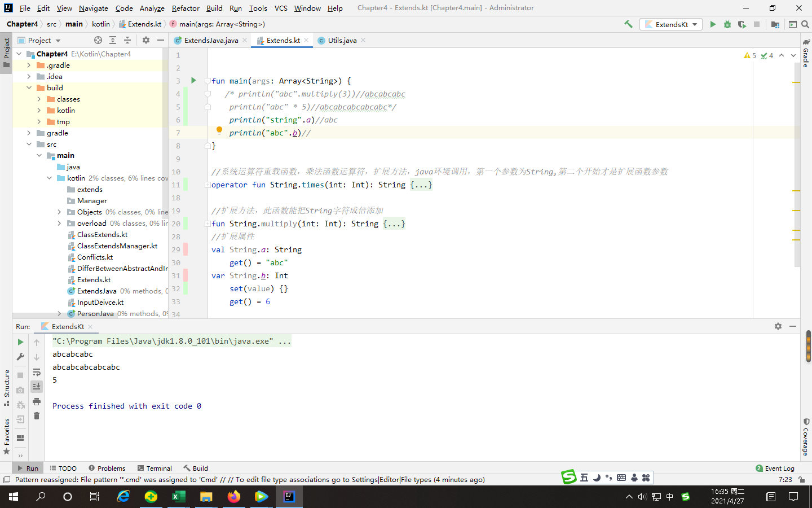Hide the Project panel with minus icon
The width and height of the screenshot is (812, 508).
click(161, 40)
